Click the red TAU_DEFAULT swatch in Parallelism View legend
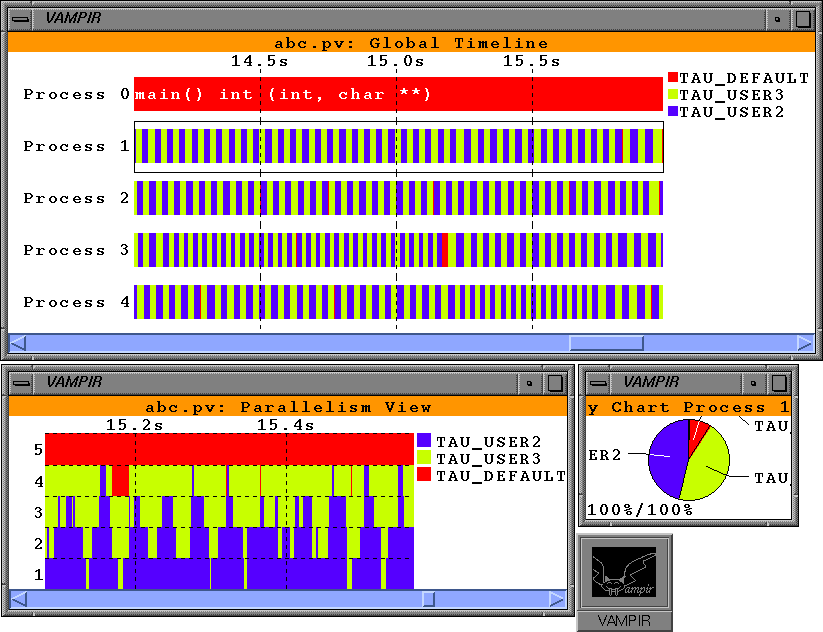This screenshot has width=823, height=632. coord(424,475)
